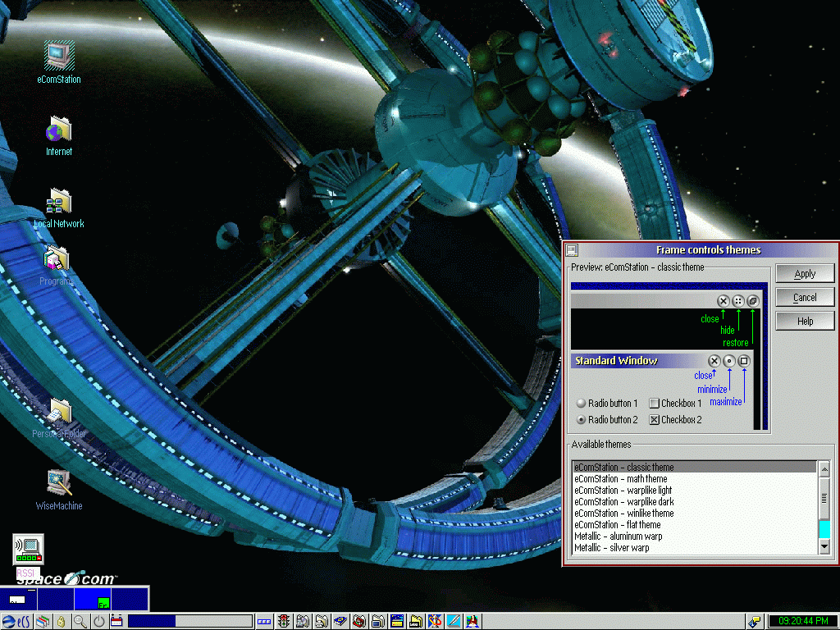The image size is (840, 630).
Task: Click the themes list scroll-down arrow
Action: pyautogui.click(x=824, y=546)
